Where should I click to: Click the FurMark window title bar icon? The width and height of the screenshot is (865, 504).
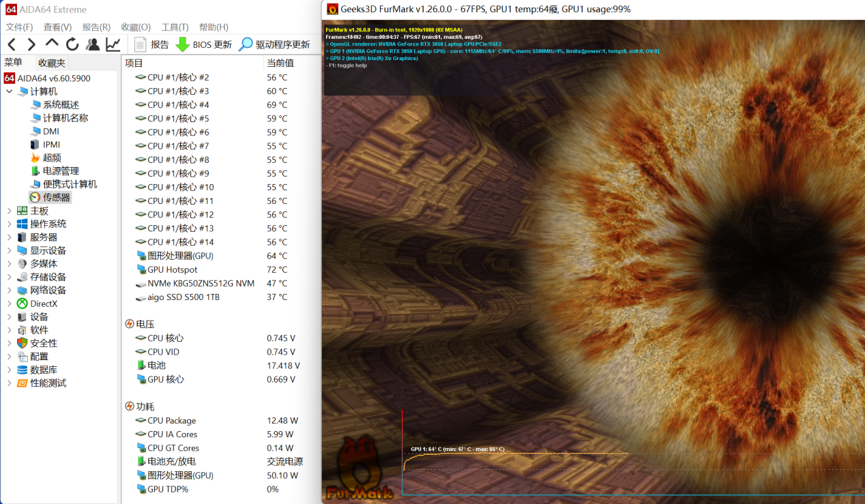[x=332, y=9]
